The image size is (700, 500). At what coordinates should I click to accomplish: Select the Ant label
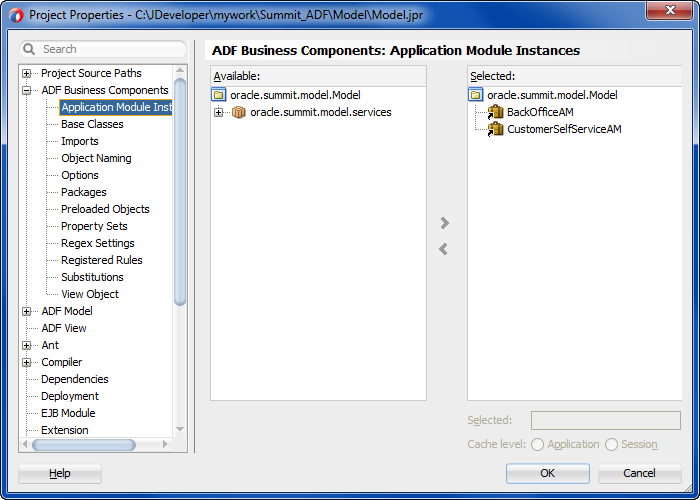(x=50, y=345)
